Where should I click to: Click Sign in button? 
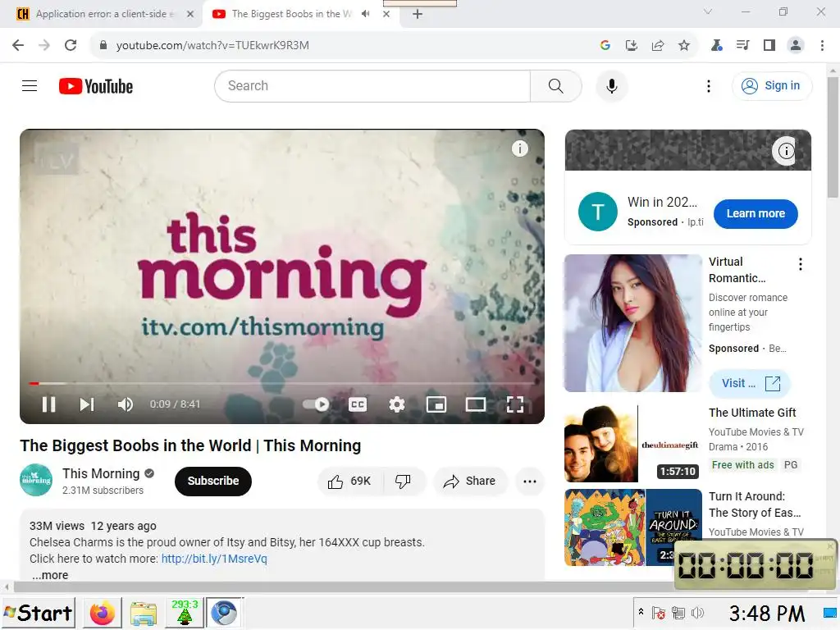pos(772,85)
